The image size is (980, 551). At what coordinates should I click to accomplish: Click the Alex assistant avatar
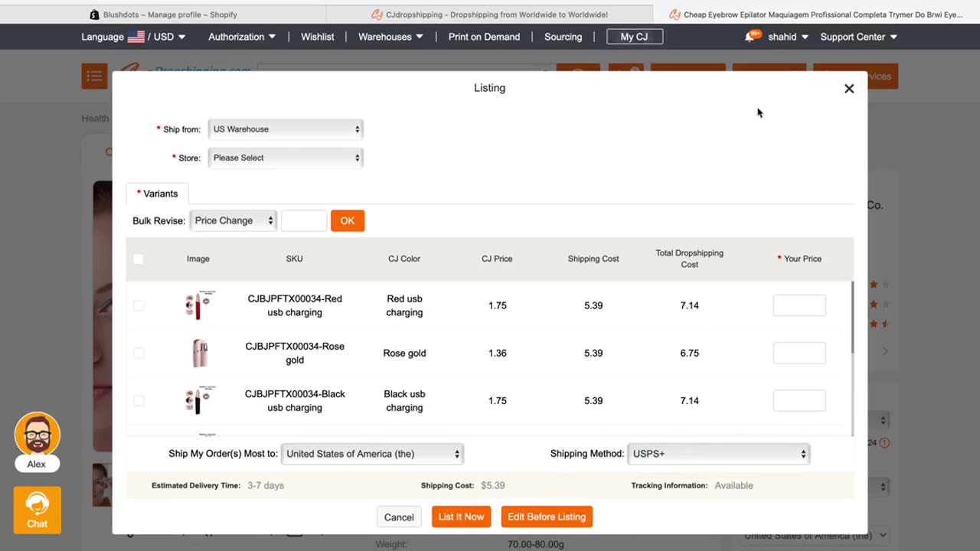pos(37,434)
